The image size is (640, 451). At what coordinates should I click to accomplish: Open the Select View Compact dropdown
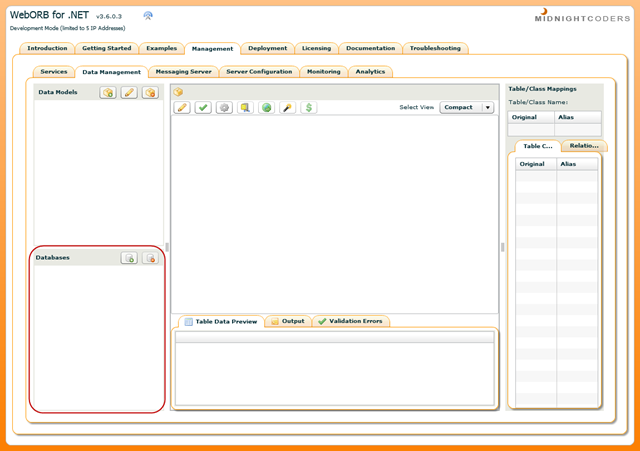tap(467, 107)
